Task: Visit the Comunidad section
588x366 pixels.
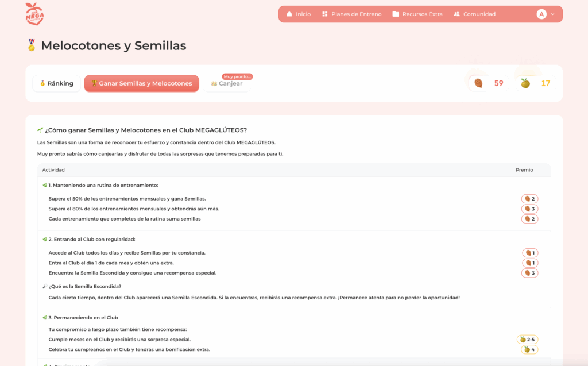Action: coord(479,14)
